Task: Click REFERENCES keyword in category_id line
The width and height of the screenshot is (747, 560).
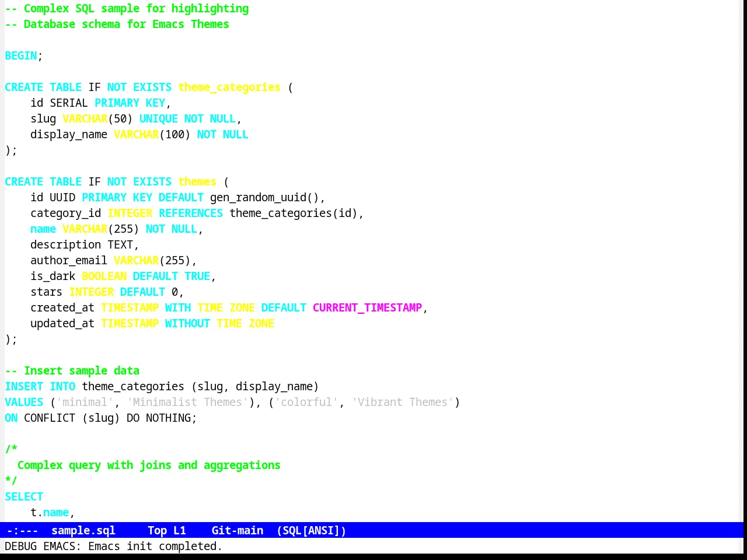Action: point(191,213)
